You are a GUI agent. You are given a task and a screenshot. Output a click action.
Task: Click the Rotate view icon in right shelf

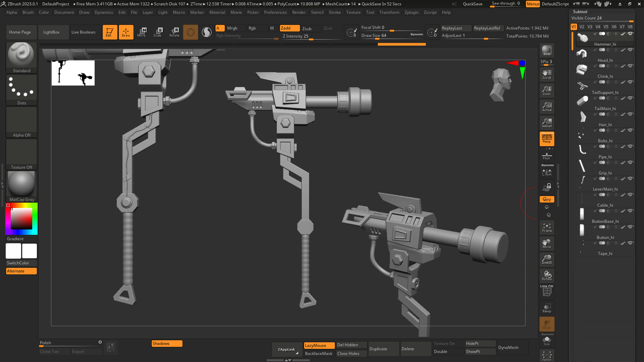point(547,276)
